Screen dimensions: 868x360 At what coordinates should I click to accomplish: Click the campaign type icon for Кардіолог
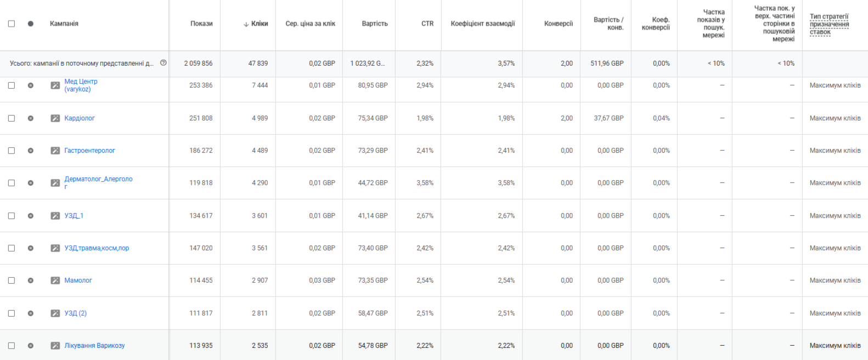pyautogui.click(x=55, y=118)
